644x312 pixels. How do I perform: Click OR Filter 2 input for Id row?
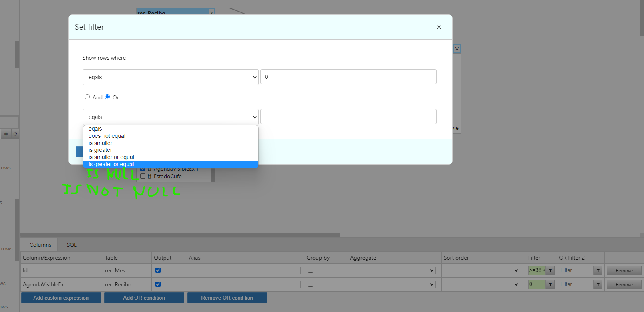point(576,270)
